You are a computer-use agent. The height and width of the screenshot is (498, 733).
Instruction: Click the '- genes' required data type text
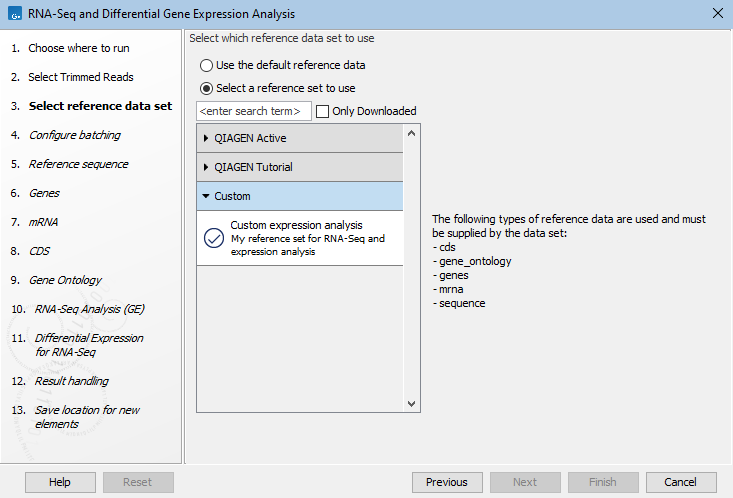click(451, 275)
